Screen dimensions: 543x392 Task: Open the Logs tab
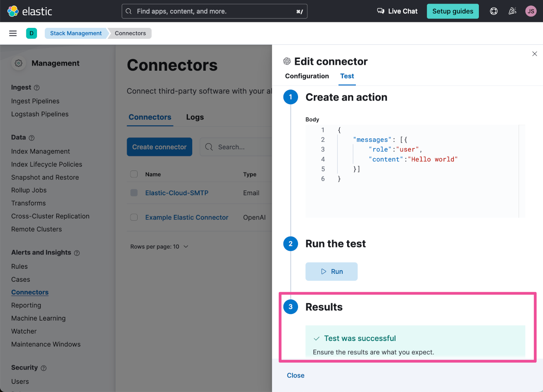[195, 117]
